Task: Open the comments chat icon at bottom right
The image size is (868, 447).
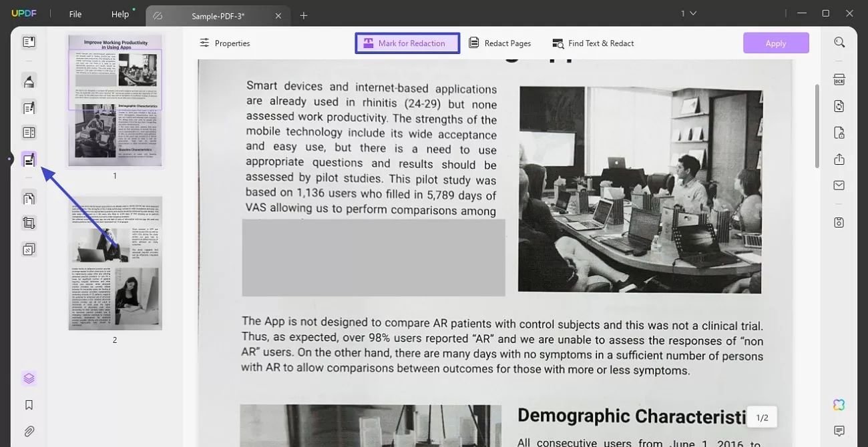Action: 839,431
